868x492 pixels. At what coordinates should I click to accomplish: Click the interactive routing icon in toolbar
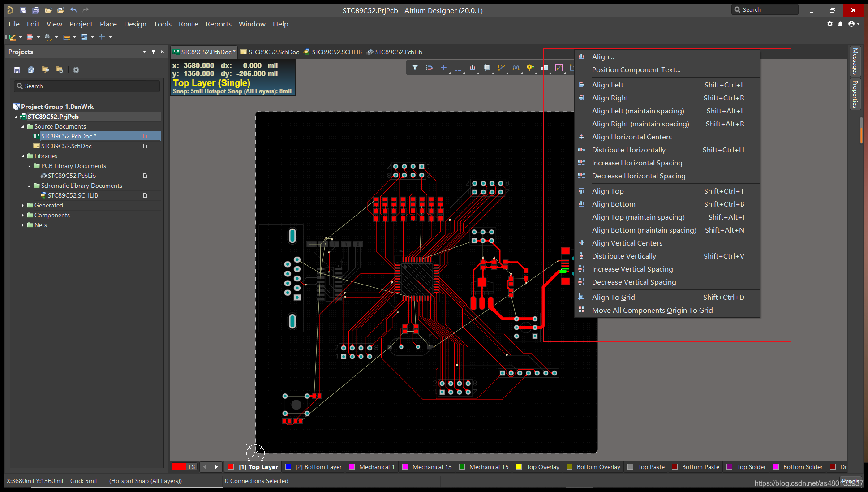point(500,68)
